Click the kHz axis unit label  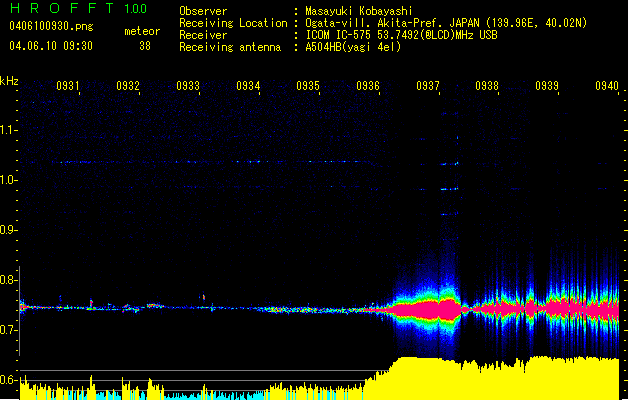(9, 81)
